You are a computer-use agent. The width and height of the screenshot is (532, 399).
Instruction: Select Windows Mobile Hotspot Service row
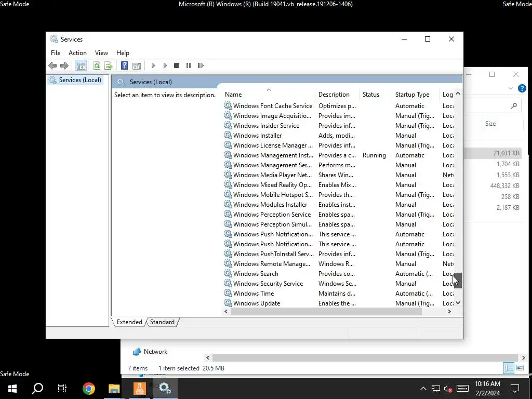[x=339, y=194]
